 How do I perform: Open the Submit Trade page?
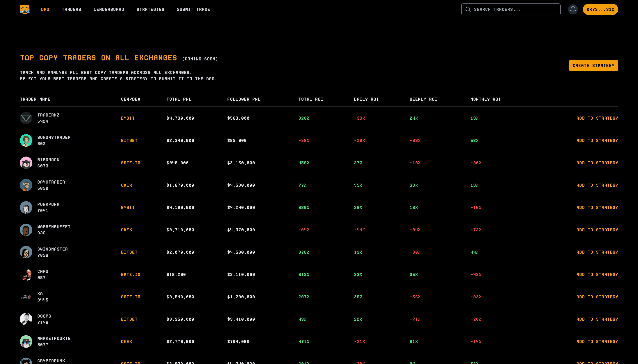pyautogui.click(x=193, y=9)
